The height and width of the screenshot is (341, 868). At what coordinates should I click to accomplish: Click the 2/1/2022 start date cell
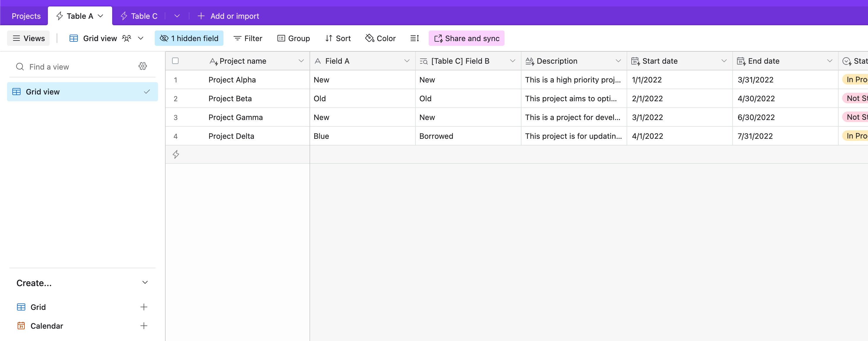[x=680, y=98]
